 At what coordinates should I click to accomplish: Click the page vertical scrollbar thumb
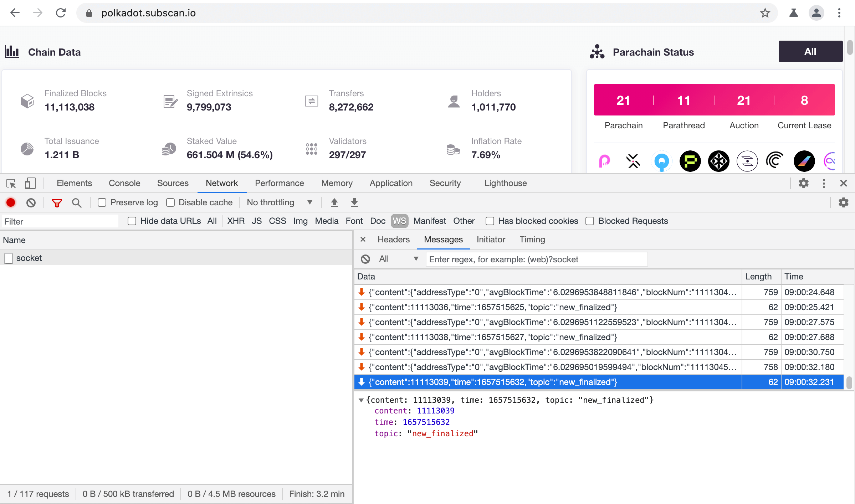[x=850, y=47]
